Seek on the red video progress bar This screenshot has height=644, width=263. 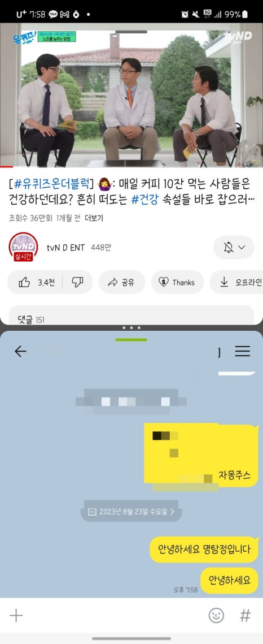131,167
